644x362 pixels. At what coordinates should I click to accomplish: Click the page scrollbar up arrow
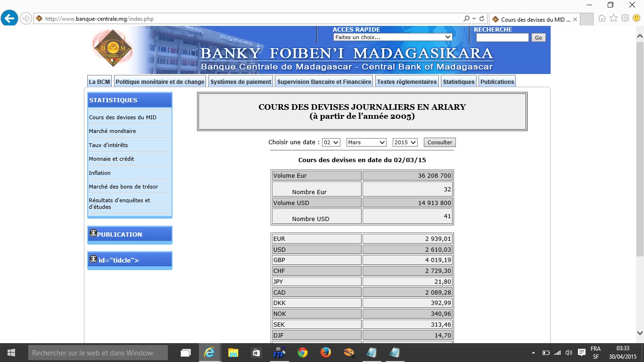point(640,36)
